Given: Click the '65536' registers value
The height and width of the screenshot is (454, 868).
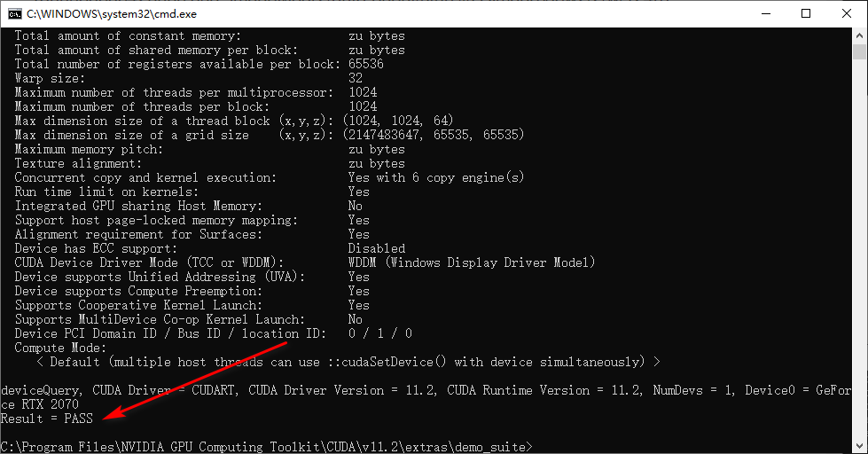Looking at the screenshot, I should (365, 64).
